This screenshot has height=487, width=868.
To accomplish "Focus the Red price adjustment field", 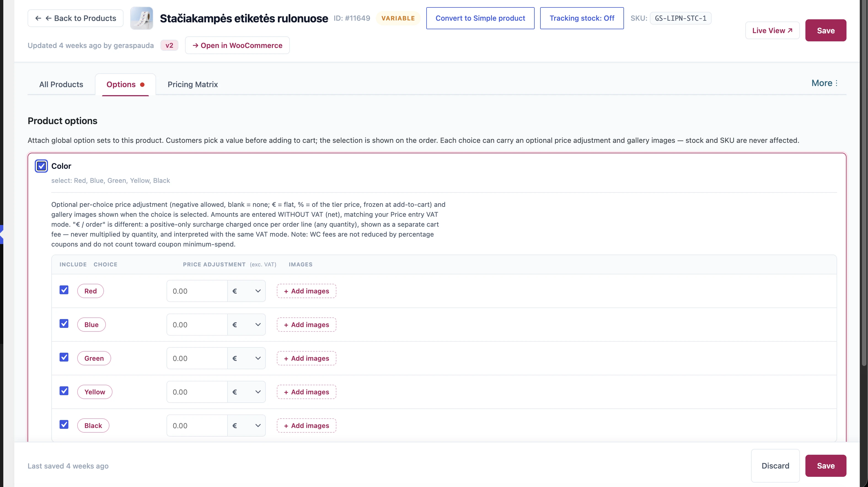I will click(x=197, y=291).
